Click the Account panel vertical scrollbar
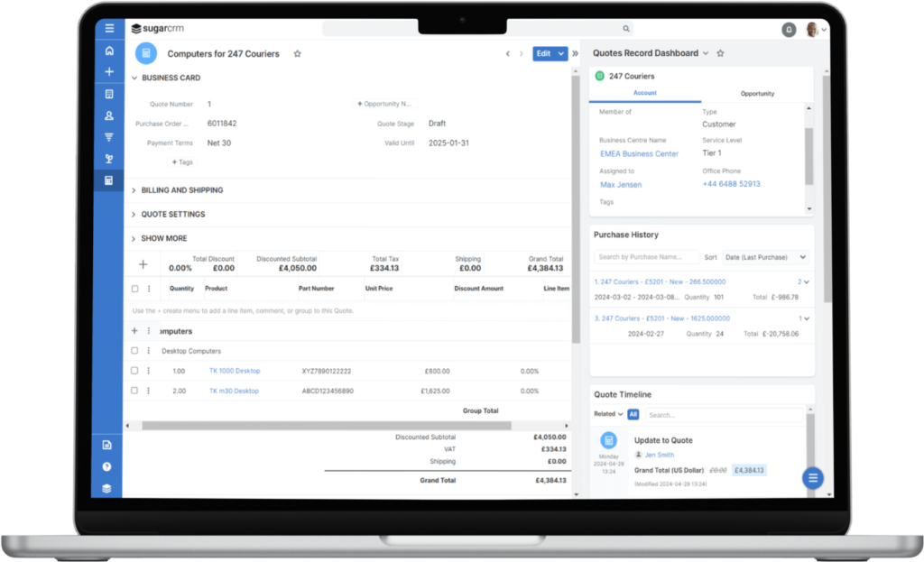924x562 pixels. click(x=809, y=156)
